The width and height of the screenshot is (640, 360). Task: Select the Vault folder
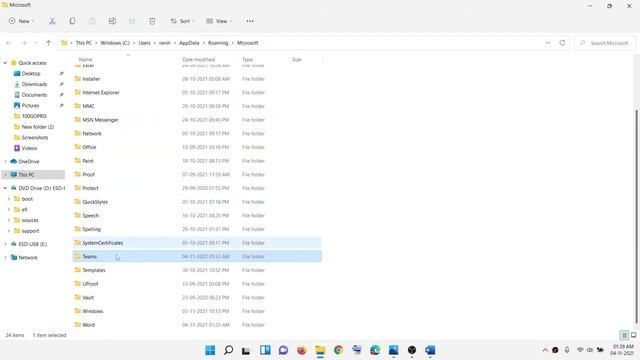[x=197, y=298]
